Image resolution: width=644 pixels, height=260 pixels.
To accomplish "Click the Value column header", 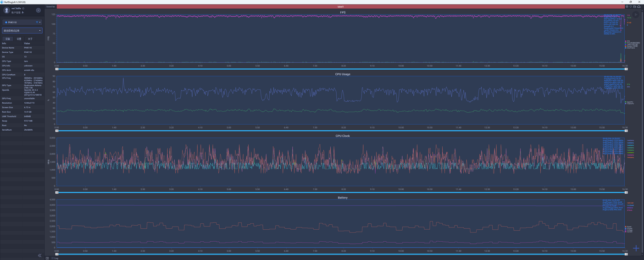I will pyautogui.click(x=27, y=43).
